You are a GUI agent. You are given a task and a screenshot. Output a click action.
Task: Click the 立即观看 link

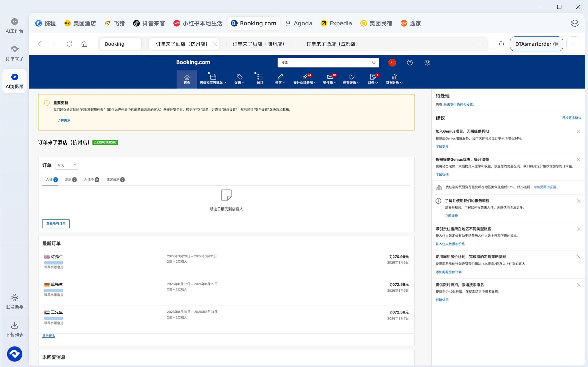[451, 216]
